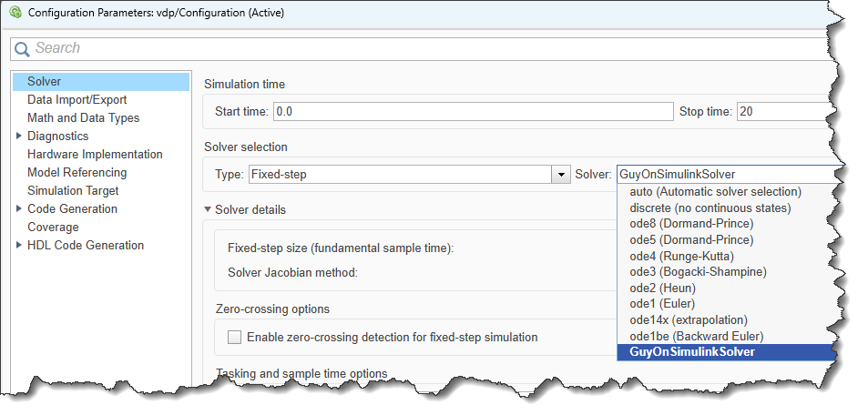This screenshot has width=868, height=415.
Task: Select discrete (no continuous states) option
Action: click(x=710, y=208)
